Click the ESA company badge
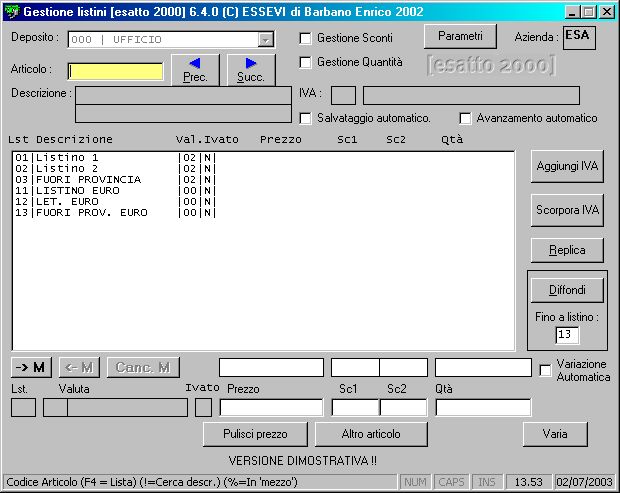 pos(579,36)
